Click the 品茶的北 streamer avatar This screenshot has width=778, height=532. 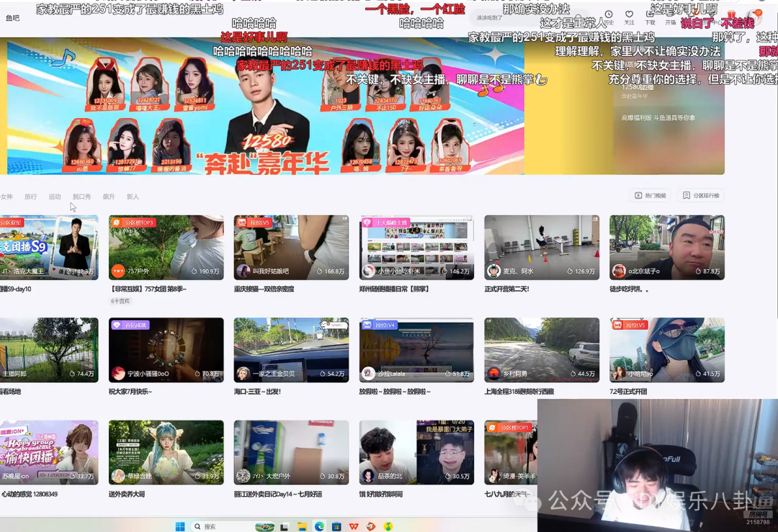pos(368,476)
